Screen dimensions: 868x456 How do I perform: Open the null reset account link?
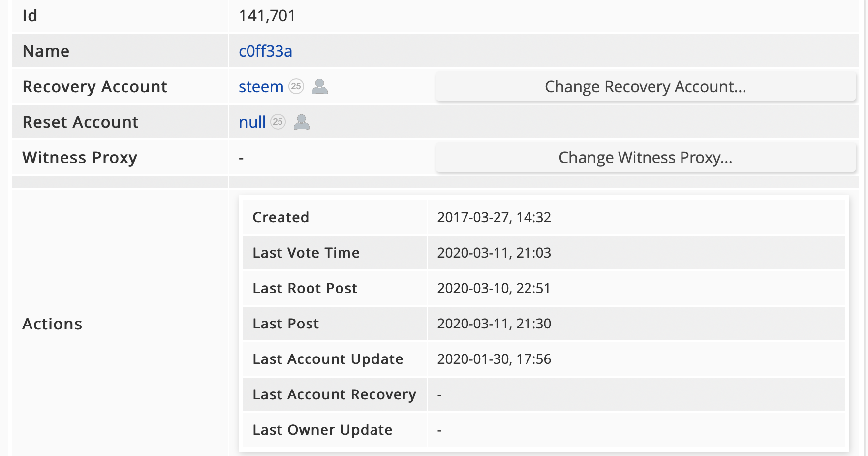tap(252, 122)
